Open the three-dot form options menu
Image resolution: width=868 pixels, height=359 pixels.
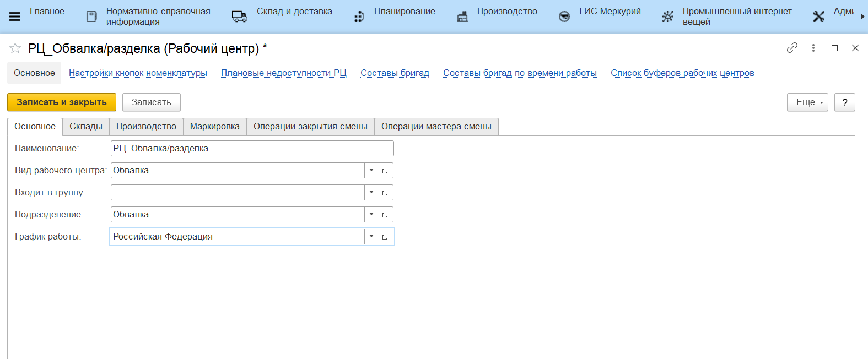[x=813, y=48]
